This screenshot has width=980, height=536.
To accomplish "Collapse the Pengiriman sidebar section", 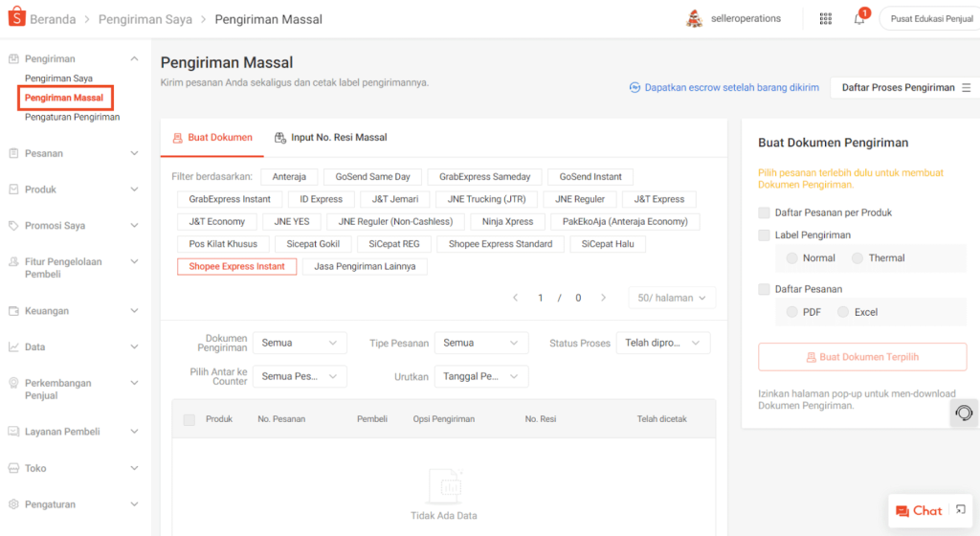I will point(134,58).
